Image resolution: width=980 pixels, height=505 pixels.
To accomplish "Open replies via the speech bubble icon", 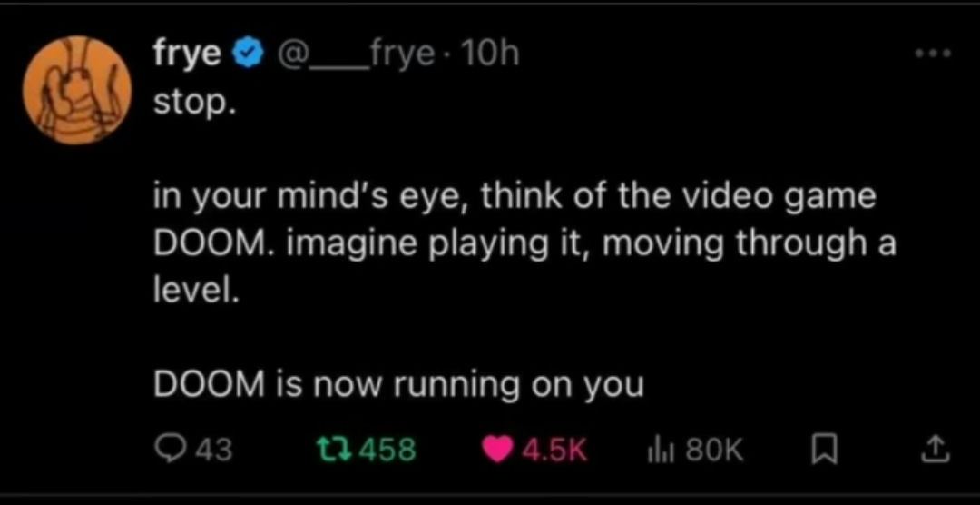I will pyautogui.click(x=169, y=450).
